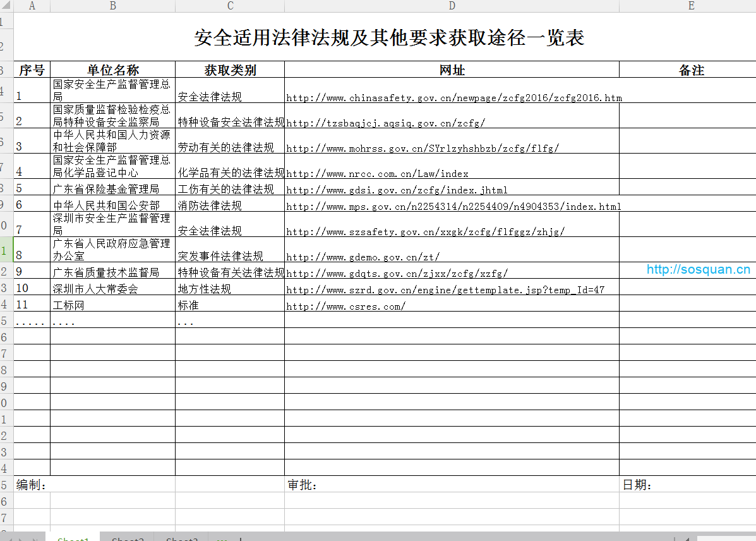Select column B header
The width and height of the screenshot is (756, 541).
click(x=112, y=6)
